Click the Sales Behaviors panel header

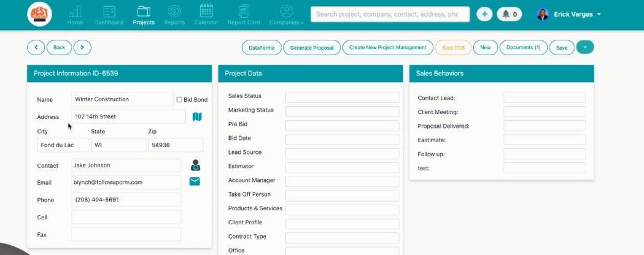click(502, 74)
